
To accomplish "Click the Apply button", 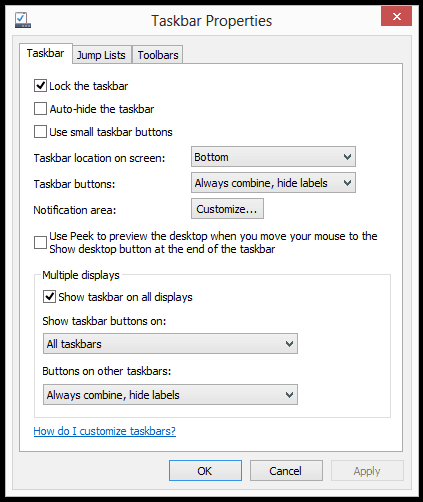I will click(367, 471).
